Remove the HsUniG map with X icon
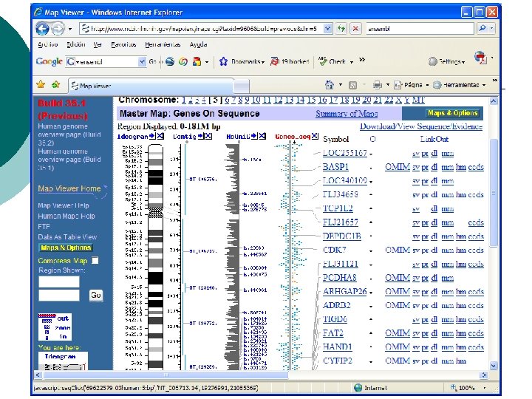 [x=262, y=136]
